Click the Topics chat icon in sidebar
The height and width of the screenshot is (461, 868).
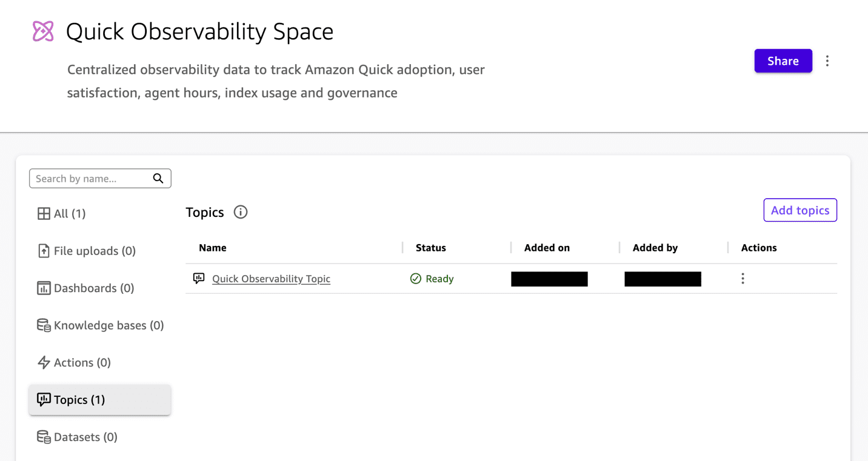pyautogui.click(x=44, y=400)
